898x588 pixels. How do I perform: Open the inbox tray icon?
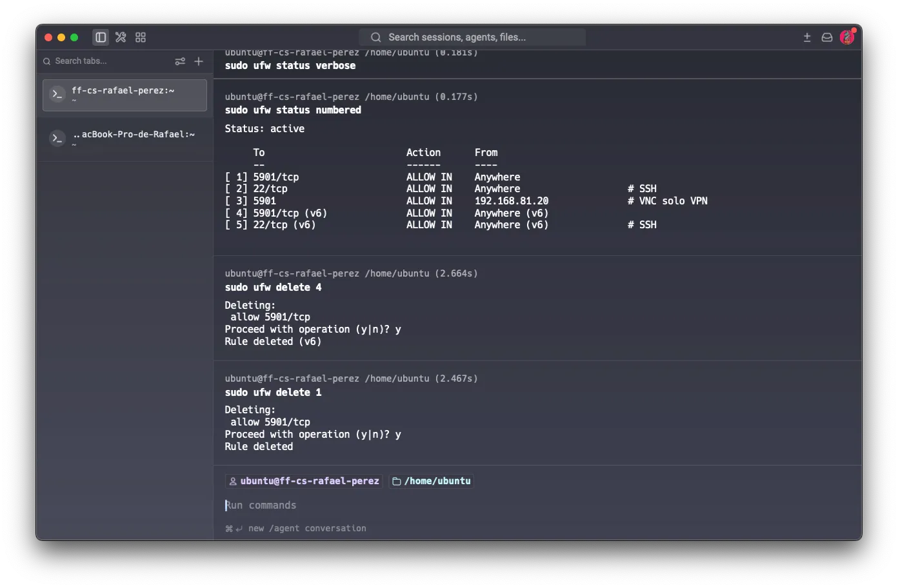[827, 37]
